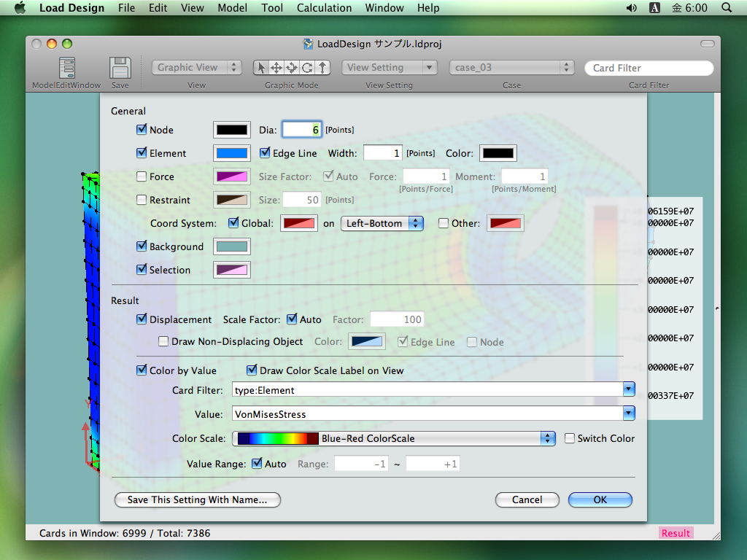This screenshot has height=560, width=747.
Task: Open the Calculation menu
Action: [324, 7]
